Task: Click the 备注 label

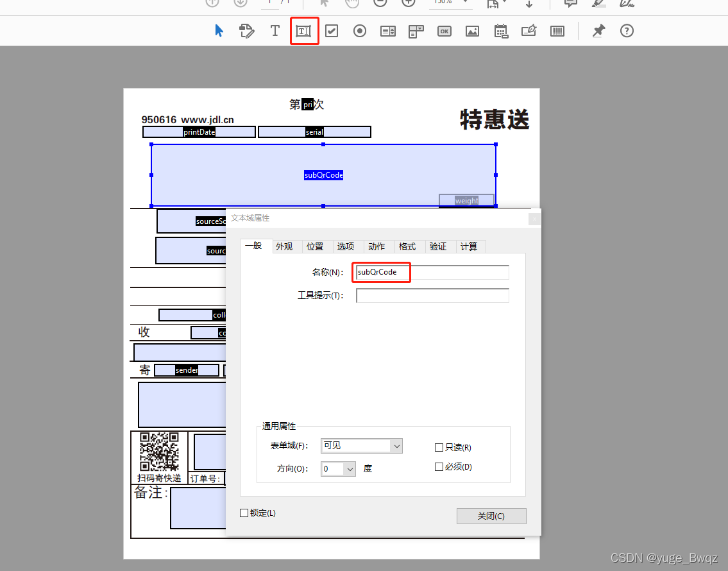Action: click(151, 493)
